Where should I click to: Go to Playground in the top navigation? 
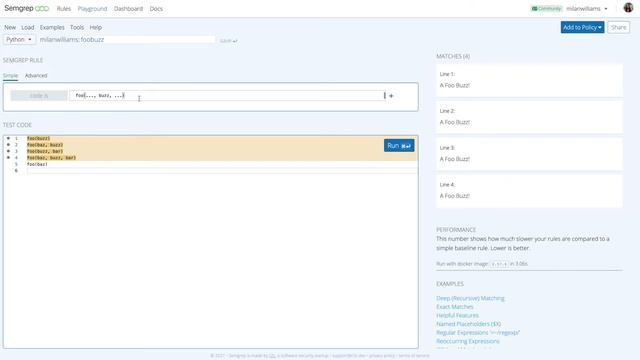(92, 9)
